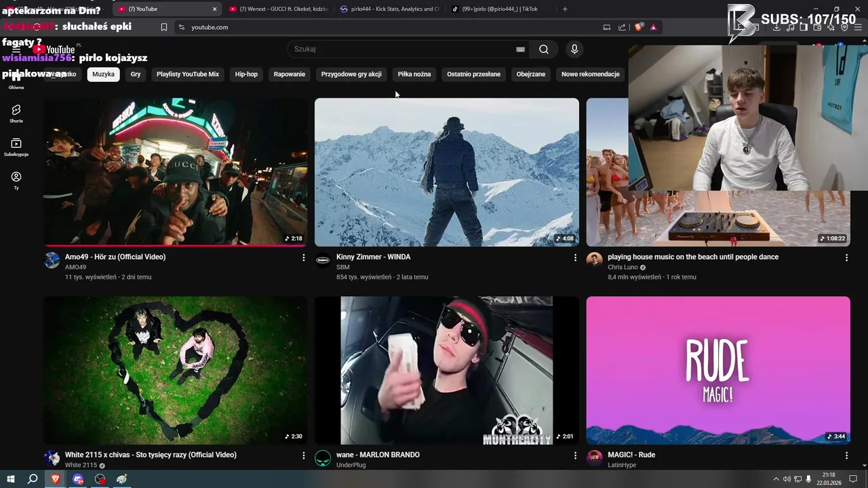Click the Kinny Zimmer - WINDA title
The height and width of the screenshot is (488, 868).
pos(373,257)
